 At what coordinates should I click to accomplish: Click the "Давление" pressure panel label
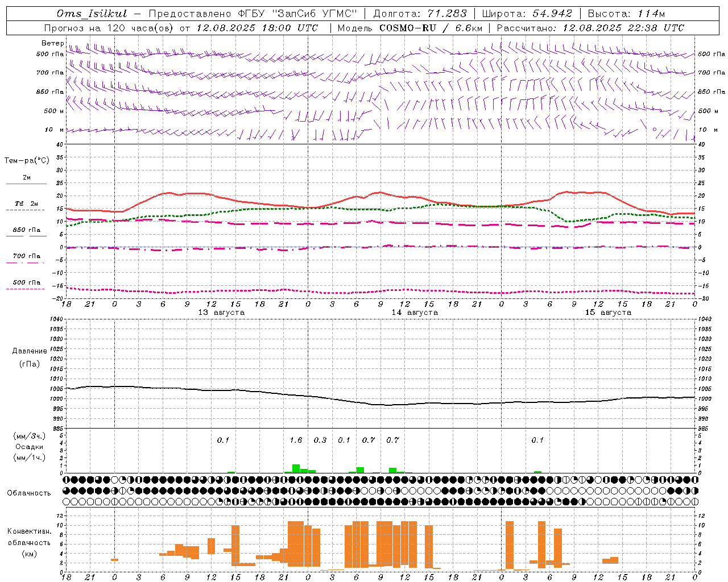pos(30,351)
